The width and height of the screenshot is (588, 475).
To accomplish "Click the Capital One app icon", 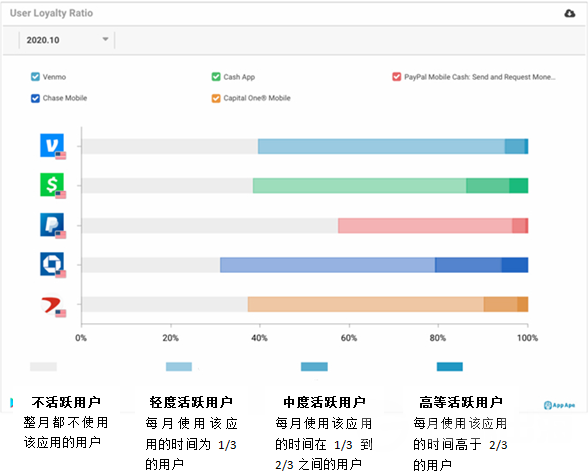I will [52, 304].
